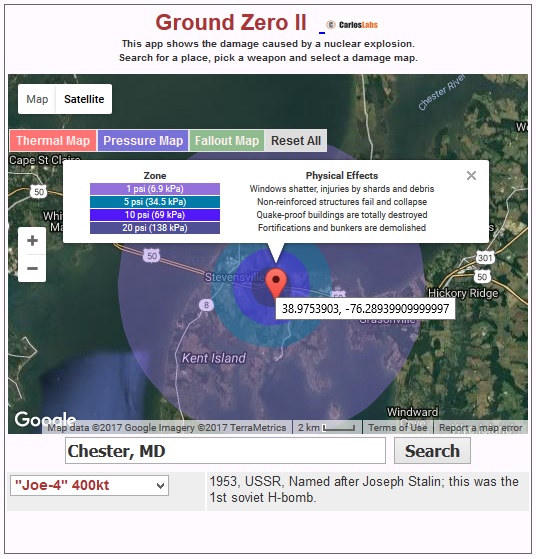The width and height of the screenshot is (536, 559).
Task: Click the Windward map label
Action: 413,412
